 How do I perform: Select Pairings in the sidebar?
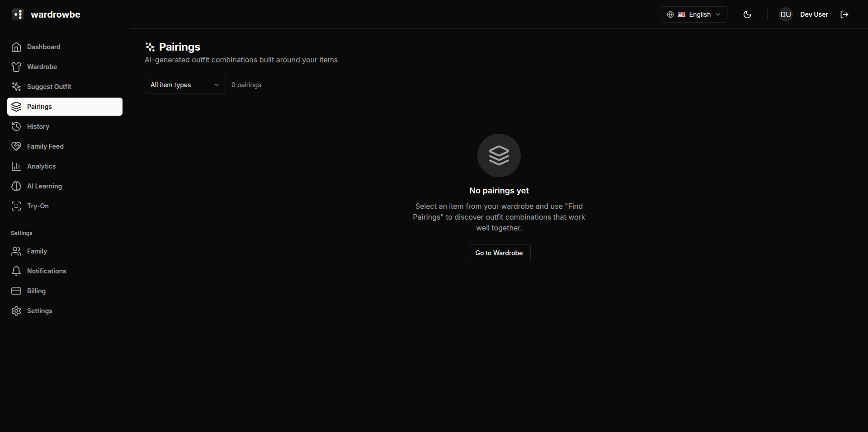[65, 107]
